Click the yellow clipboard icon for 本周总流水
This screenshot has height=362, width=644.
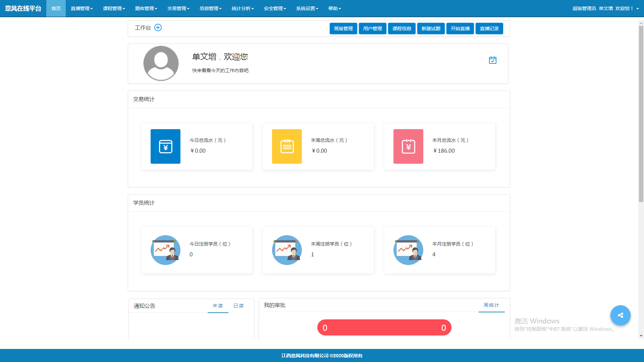click(287, 147)
